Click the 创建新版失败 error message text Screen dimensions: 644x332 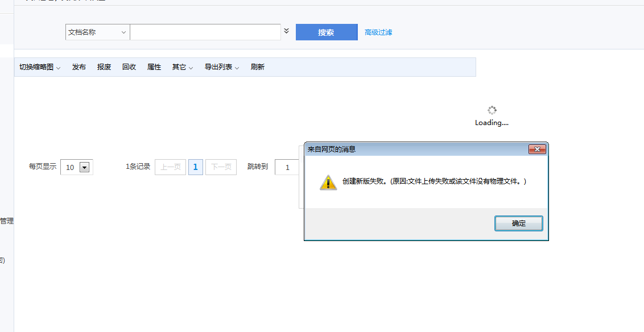coord(435,181)
